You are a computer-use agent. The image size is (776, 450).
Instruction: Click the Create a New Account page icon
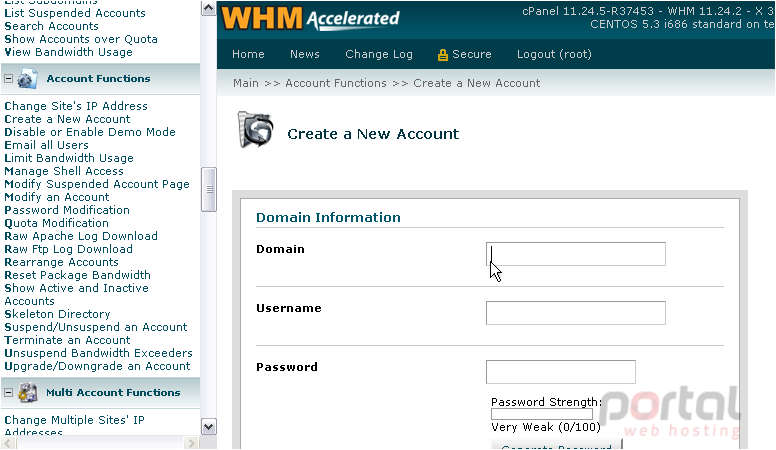[x=255, y=129]
